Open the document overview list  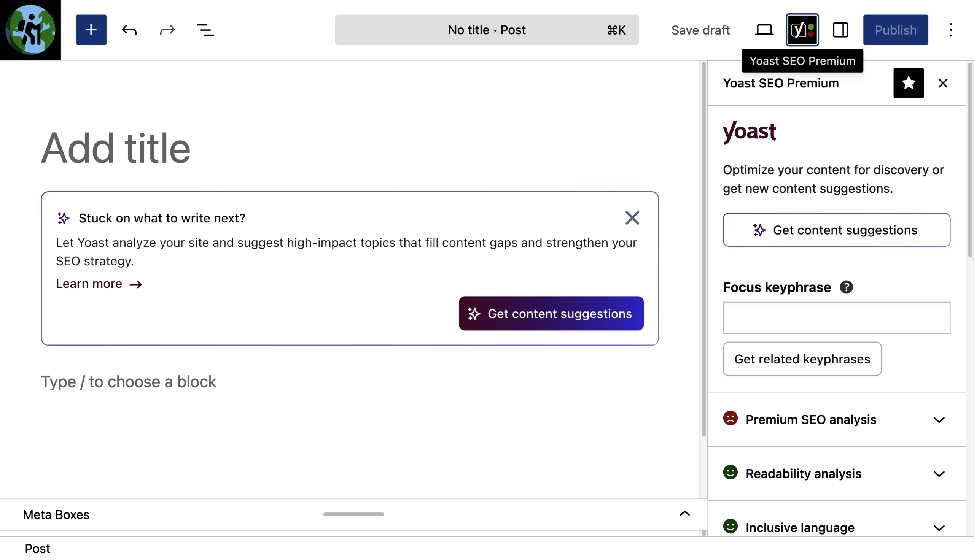(x=205, y=30)
